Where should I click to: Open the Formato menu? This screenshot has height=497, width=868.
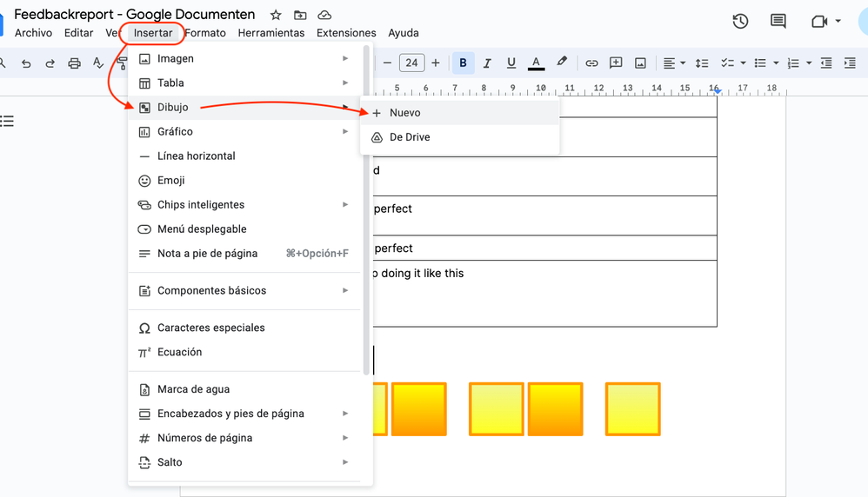(205, 33)
